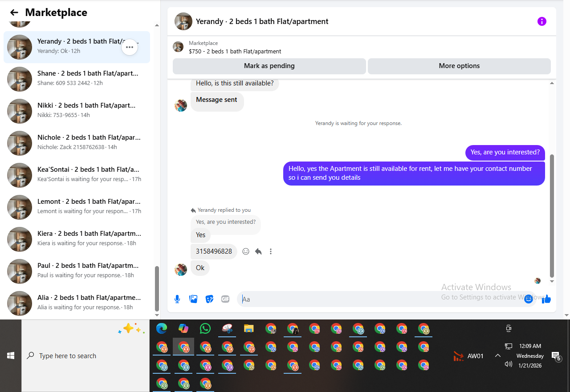Reply to the 3158496828 message
This screenshot has height=392, width=570.
tap(258, 251)
